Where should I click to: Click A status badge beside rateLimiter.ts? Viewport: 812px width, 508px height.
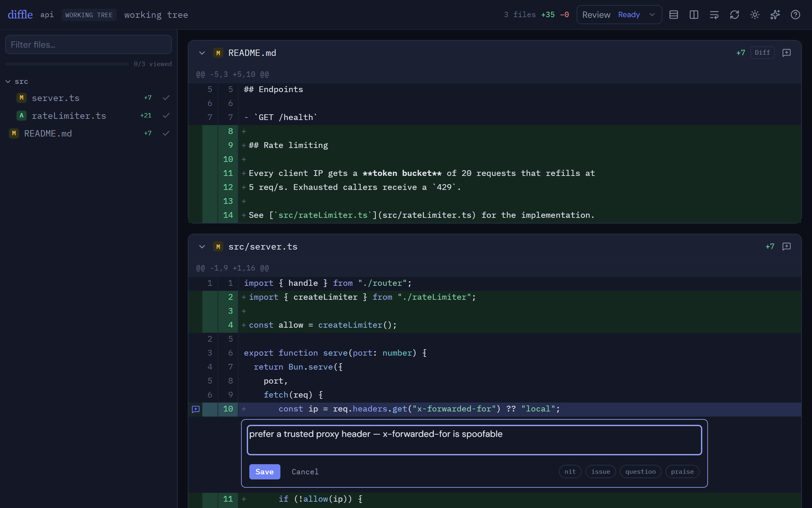tap(22, 116)
